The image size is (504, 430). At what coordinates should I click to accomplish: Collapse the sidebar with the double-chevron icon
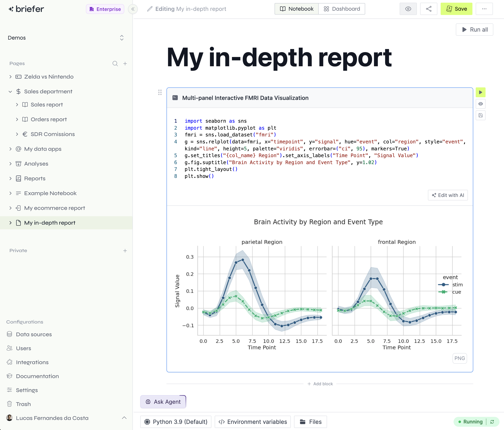[133, 9]
